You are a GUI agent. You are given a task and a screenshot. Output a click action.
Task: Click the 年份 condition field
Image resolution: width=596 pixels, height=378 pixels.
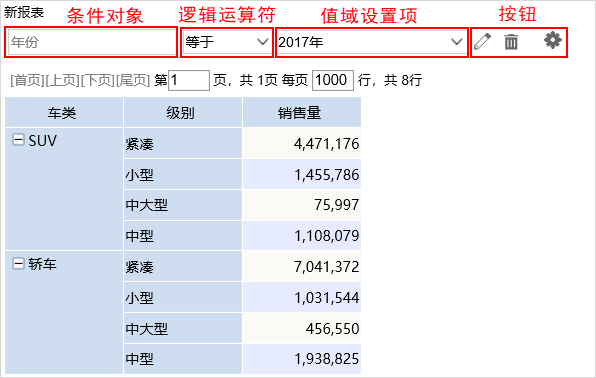91,42
